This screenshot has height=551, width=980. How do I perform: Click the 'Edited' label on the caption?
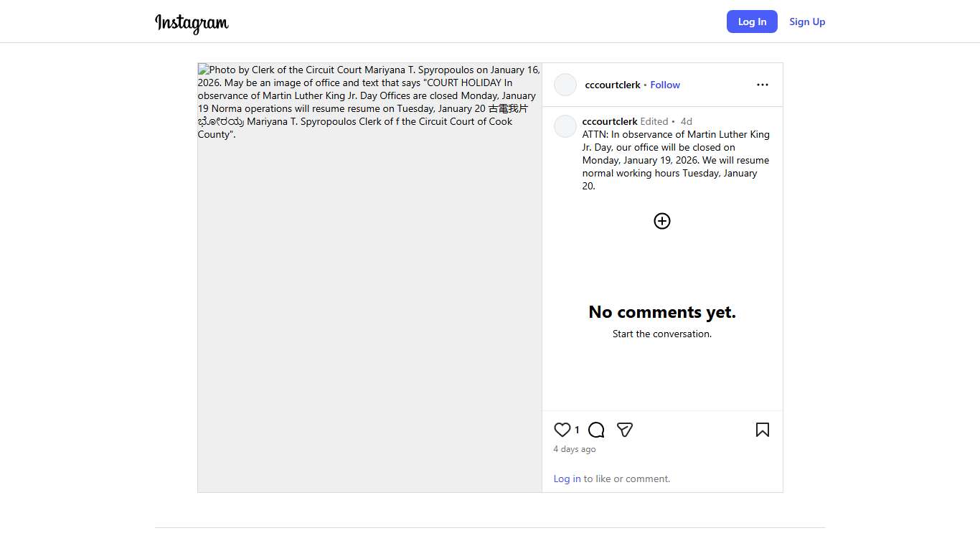point(654,121)
